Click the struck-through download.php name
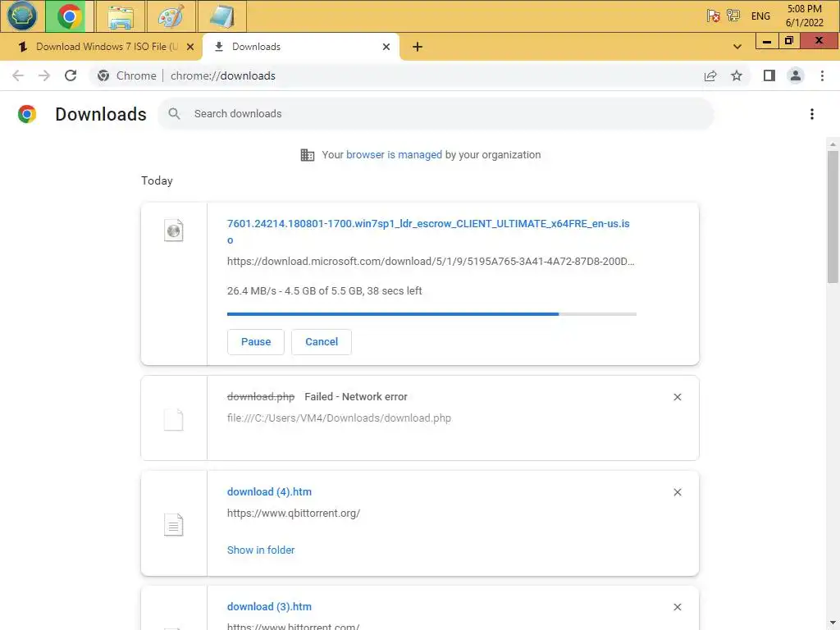 pos(261,397)
